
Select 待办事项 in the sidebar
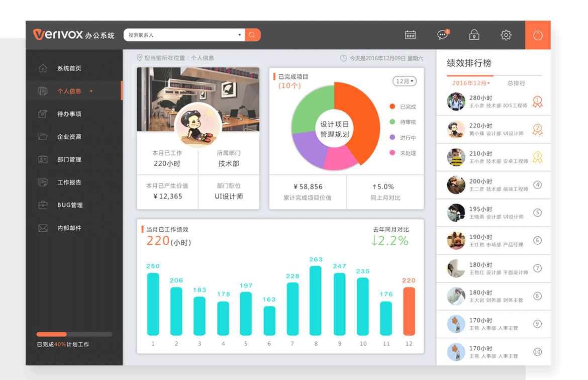69,114
